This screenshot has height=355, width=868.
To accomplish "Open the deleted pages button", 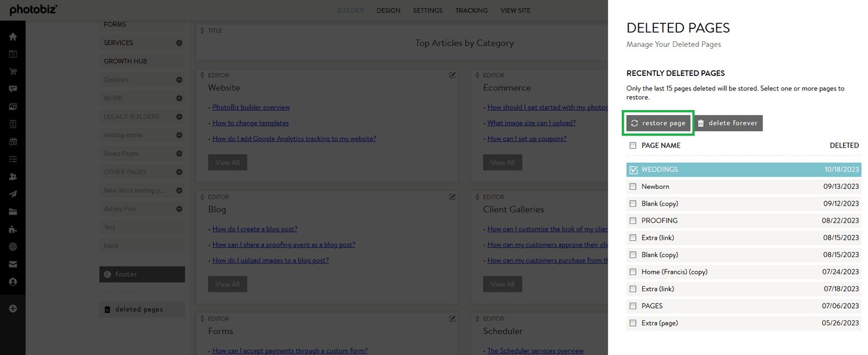I will [x=142, y=309].
